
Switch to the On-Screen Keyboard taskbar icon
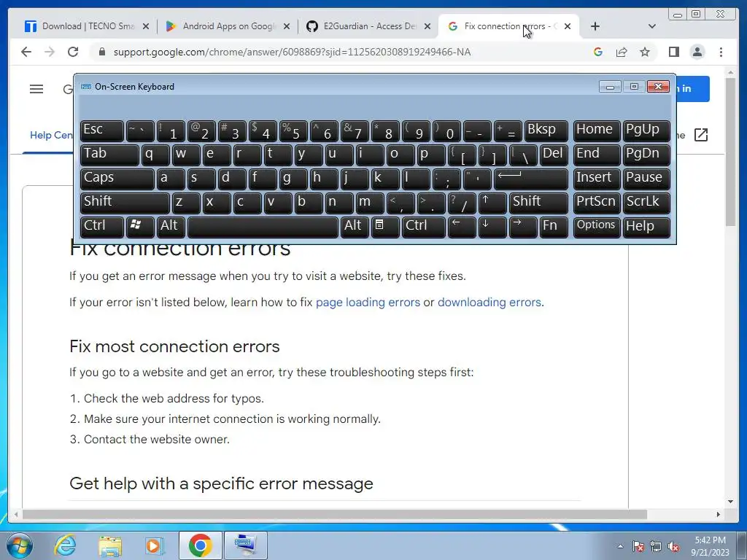click(x=246, y=545)
